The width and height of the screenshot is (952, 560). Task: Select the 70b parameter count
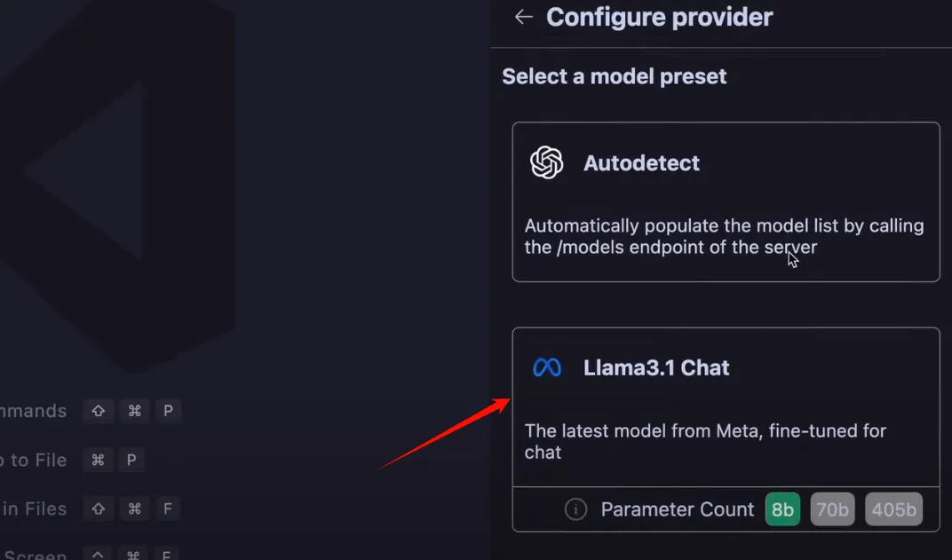click(x=832, y=509)
